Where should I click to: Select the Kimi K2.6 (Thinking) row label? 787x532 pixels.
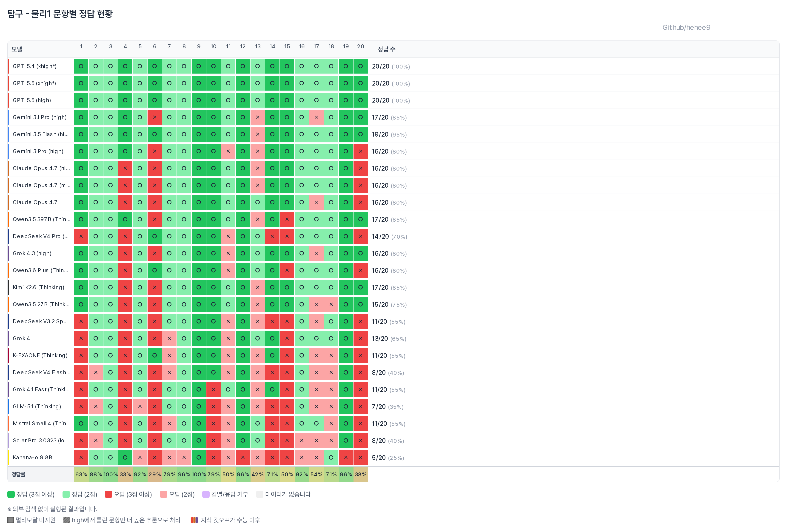pos(39,288)
